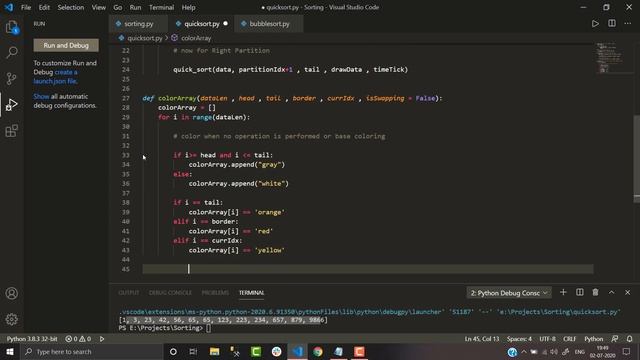Viewport: 640px width, 360px height.
Task: Change indentation via Spaces: 4
Action: click(x=519, y=339)
